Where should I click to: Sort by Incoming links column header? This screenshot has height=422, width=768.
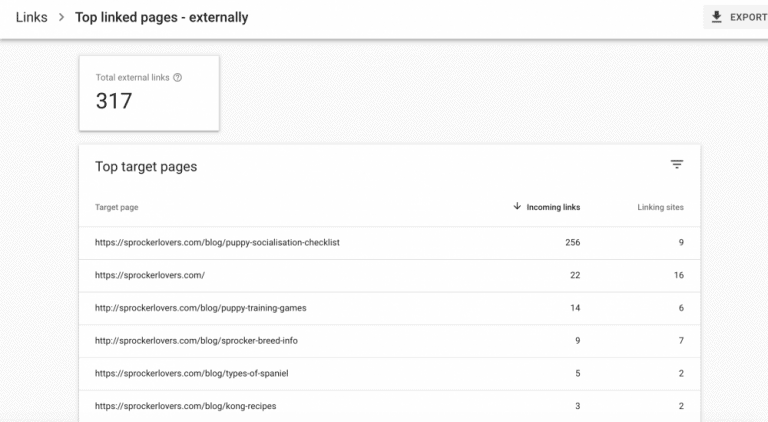(x=553, y=207)
